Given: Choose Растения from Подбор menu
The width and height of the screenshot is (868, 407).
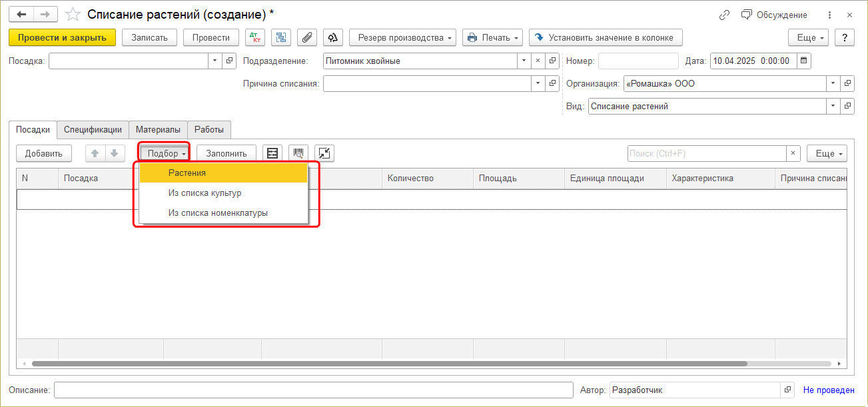Looking at the screenshot, I should tap(223, 173).
